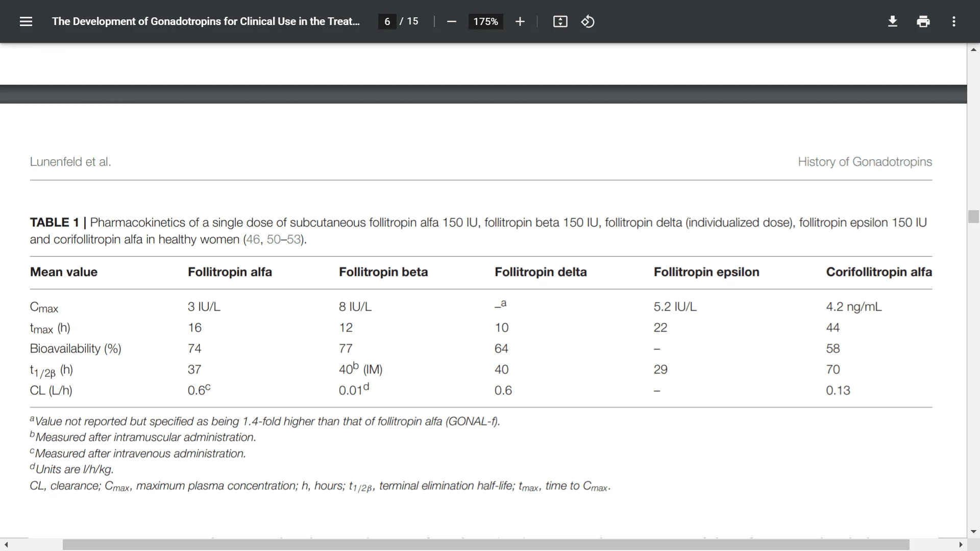Click the half-life value '37'
The height and width of the screenshot is (551, 980).
point(194,369)
